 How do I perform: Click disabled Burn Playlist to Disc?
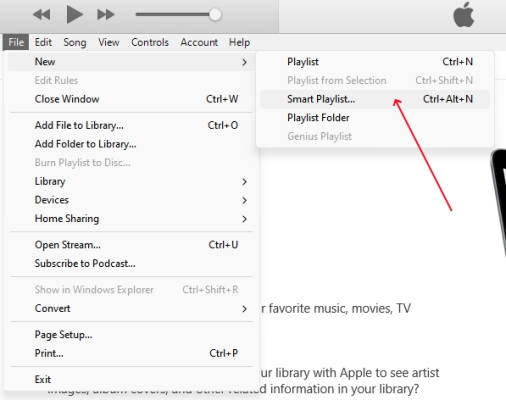point(131,163)
